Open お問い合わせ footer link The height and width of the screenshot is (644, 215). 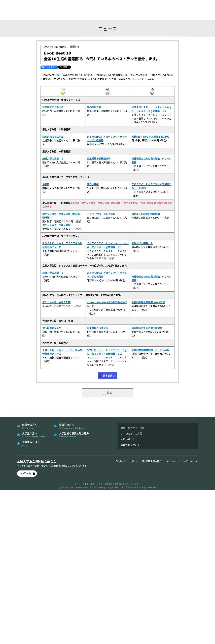[x=128, y=439]
